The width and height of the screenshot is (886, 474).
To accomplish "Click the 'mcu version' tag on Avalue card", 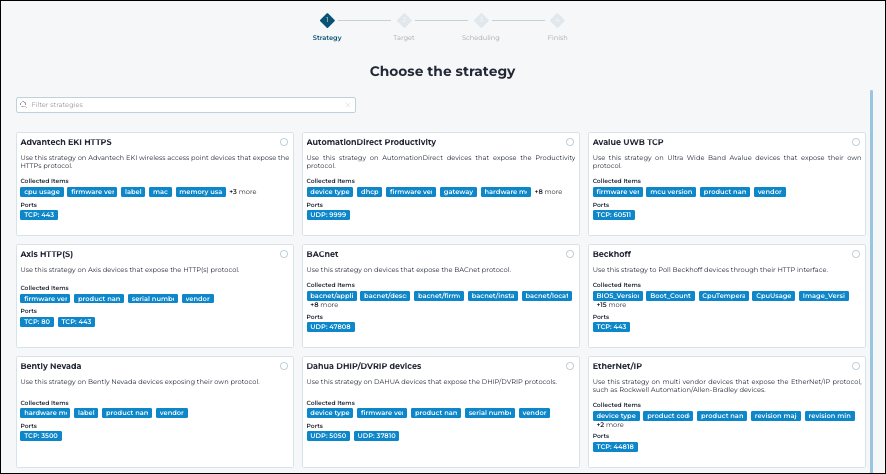I will [x=671, y=192].
